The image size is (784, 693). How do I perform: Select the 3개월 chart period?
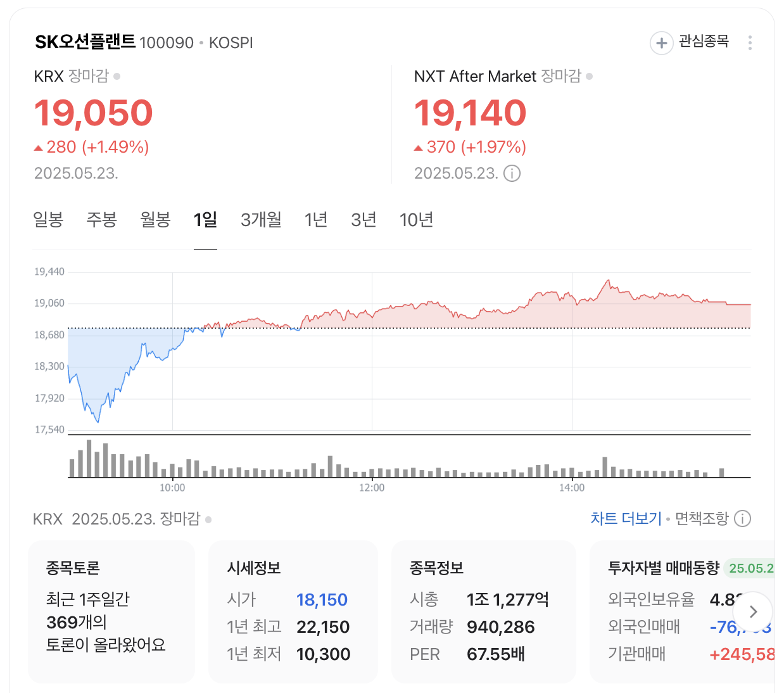tap(260, 219)
